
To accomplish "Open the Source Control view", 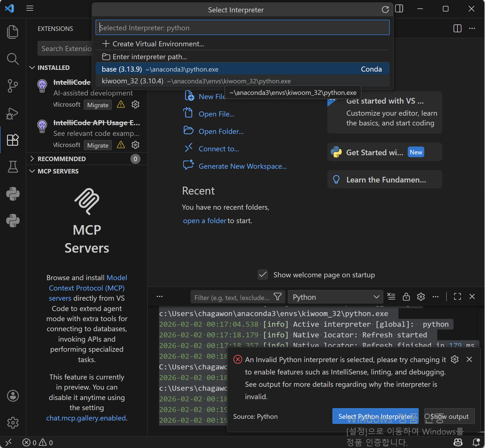I will (13, 86).
